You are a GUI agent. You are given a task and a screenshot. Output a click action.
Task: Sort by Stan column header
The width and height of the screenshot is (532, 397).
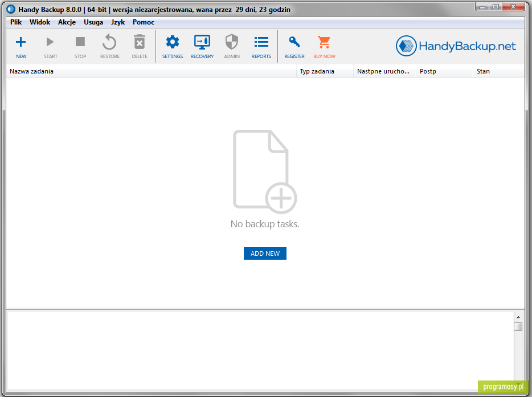tap(498, 71)
